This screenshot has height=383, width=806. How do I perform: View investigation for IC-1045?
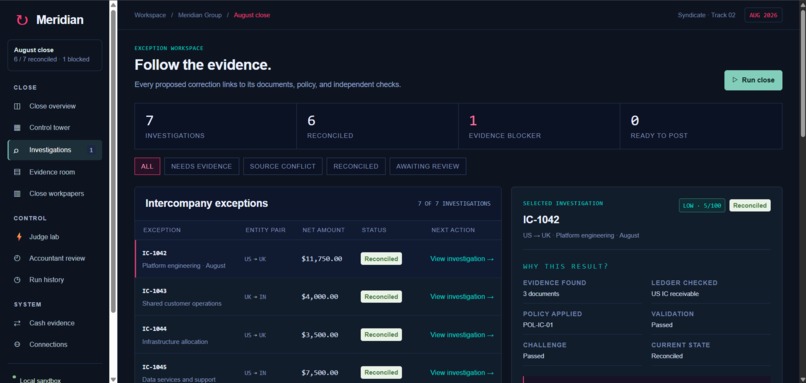462,373
